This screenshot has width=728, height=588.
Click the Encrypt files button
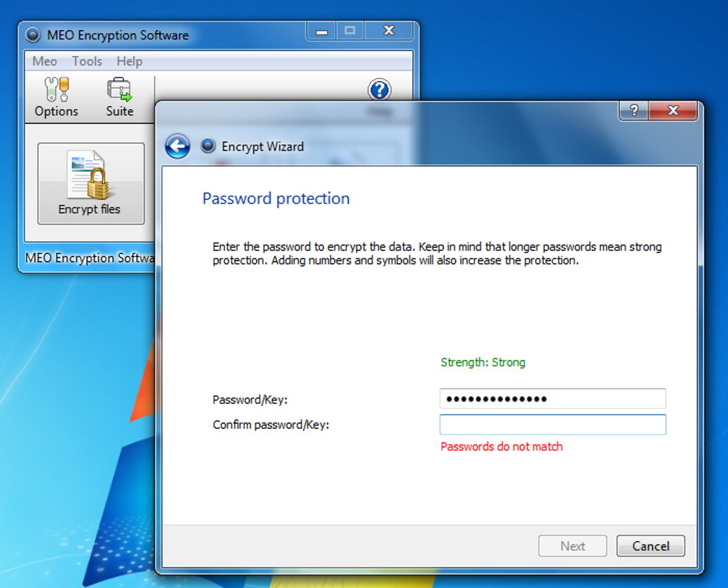[x=91, y=183]
